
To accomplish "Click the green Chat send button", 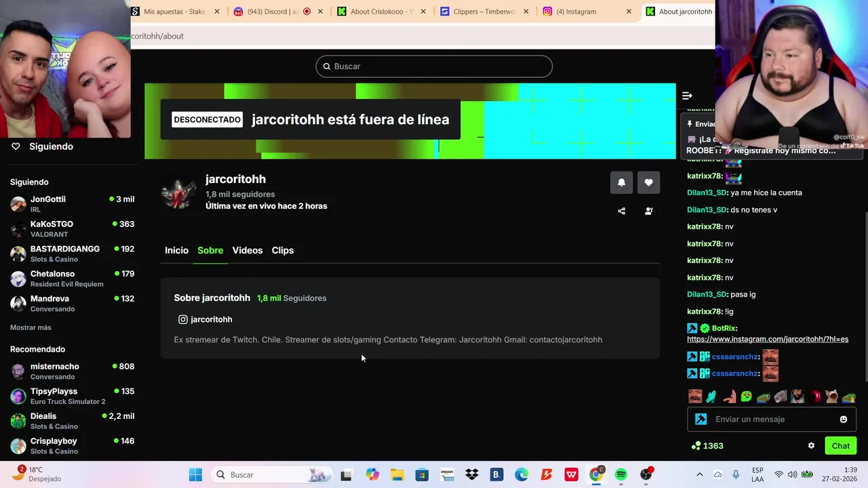I will 841,446.
